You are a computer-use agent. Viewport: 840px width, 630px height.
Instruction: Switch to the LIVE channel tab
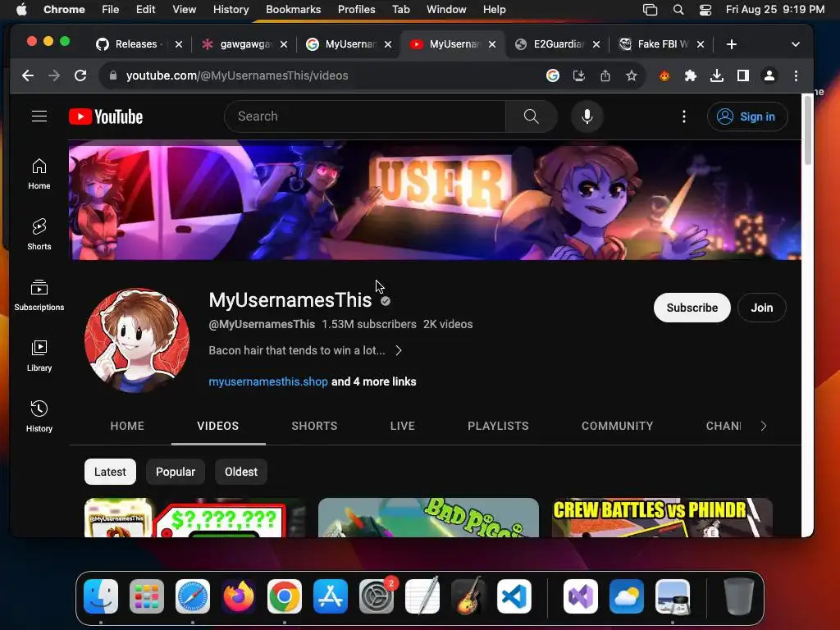tap(402, 426)
